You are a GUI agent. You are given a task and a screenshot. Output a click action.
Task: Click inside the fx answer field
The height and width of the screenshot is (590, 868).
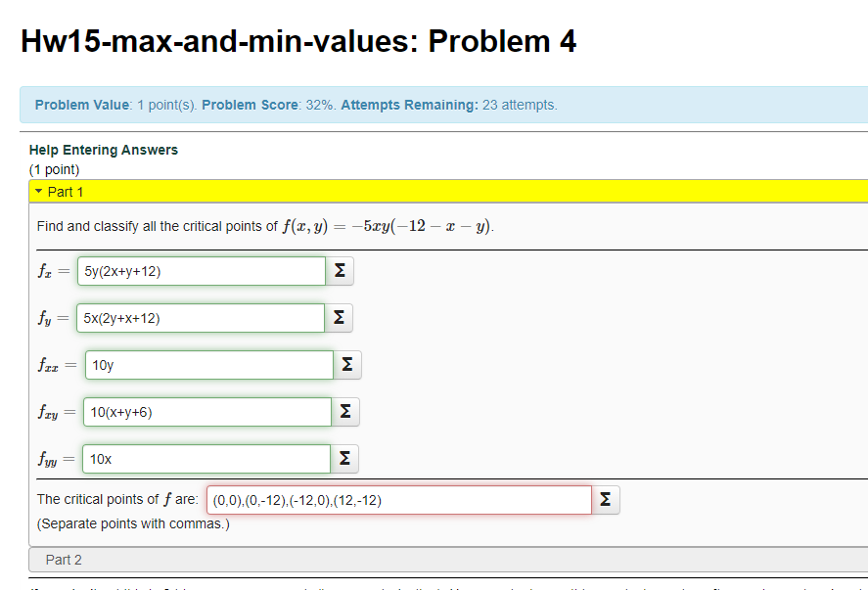point(201,270)
